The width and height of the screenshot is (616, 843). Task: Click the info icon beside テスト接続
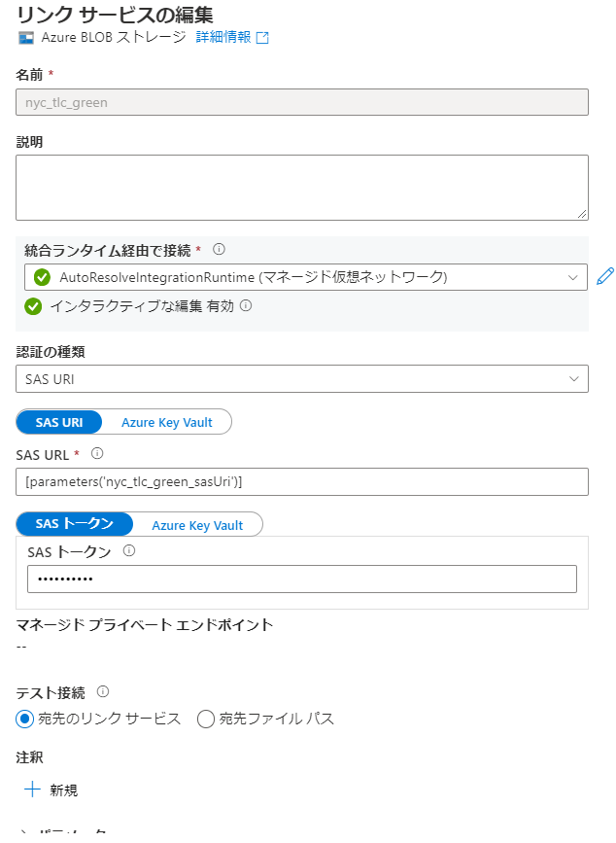103,692
